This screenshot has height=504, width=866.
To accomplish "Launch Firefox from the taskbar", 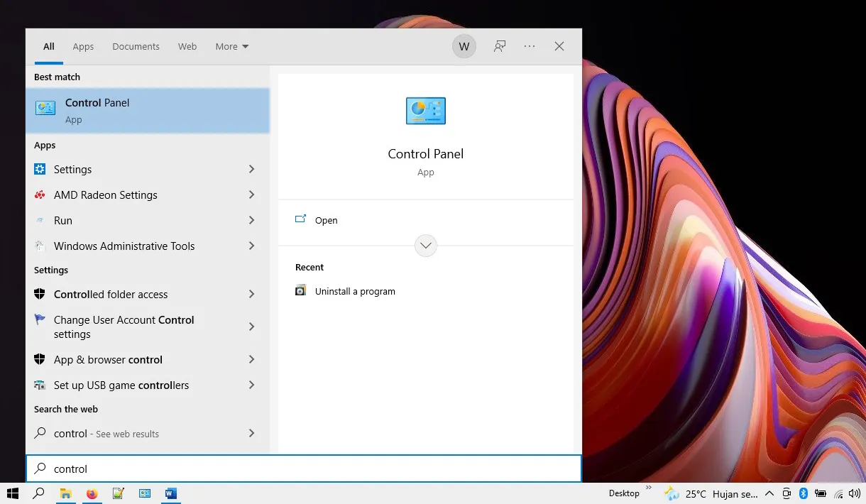I will pyautogui.click(x=92, y=493).
